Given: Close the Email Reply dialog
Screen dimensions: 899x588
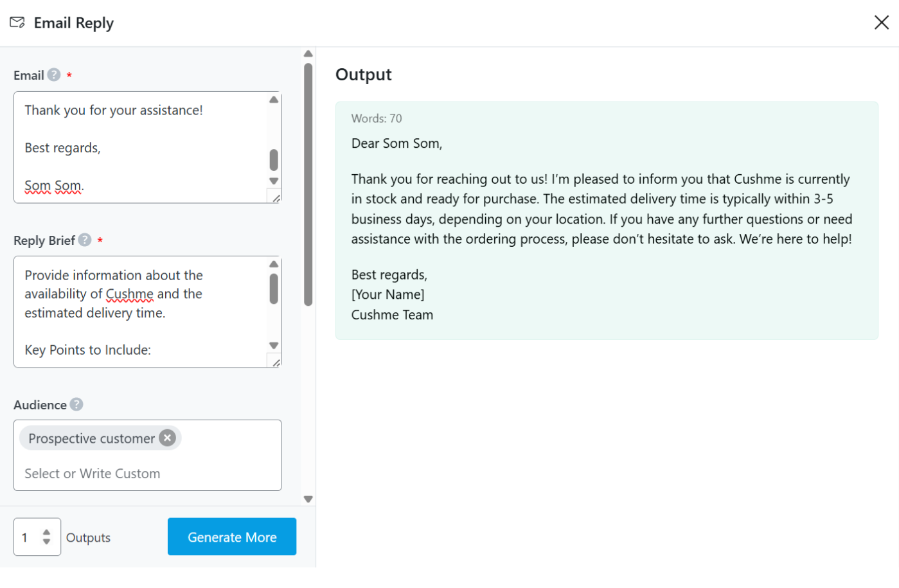Looking at the screenshot, I should [x=881, y=22].
